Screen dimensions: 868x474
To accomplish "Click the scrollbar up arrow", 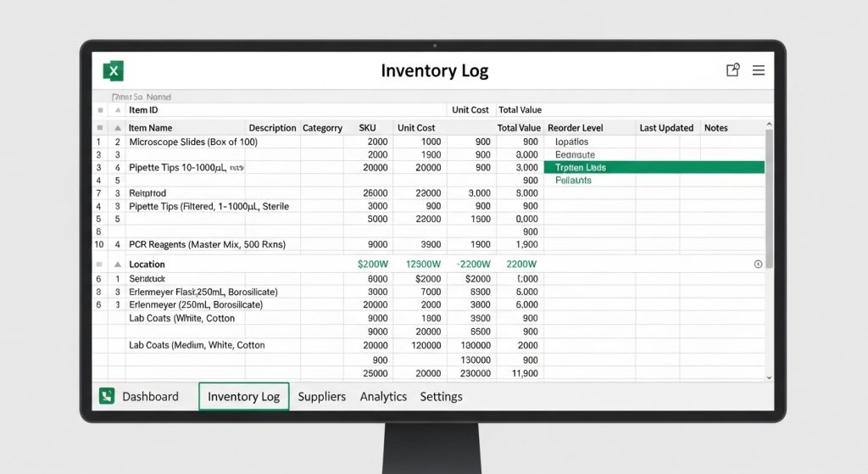I will 769,125.
